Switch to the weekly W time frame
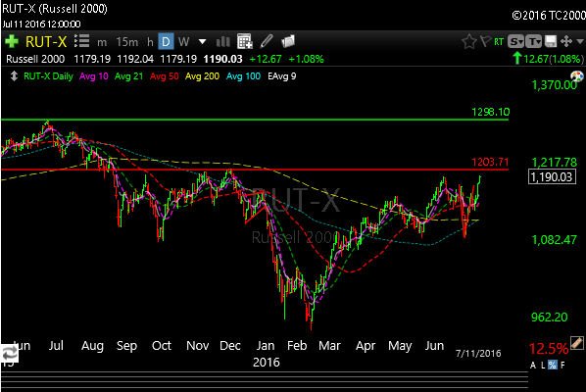 click(183, 41)
